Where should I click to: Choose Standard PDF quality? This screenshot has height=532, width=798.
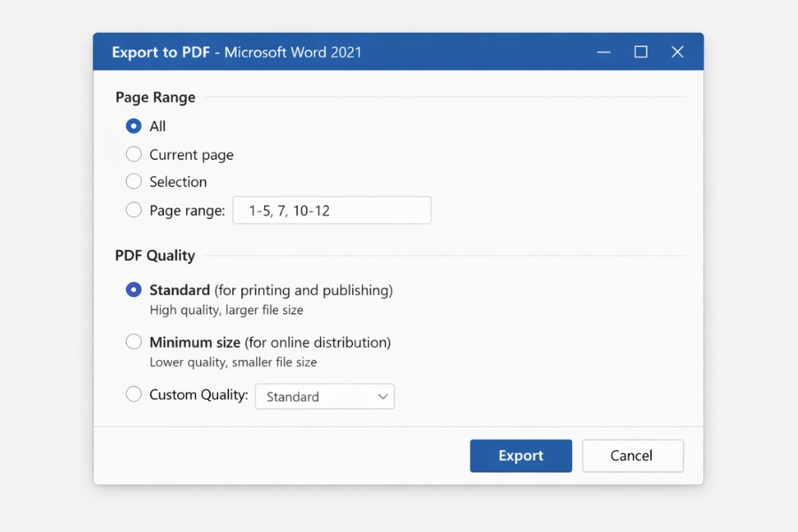click(x=134, y=290)
